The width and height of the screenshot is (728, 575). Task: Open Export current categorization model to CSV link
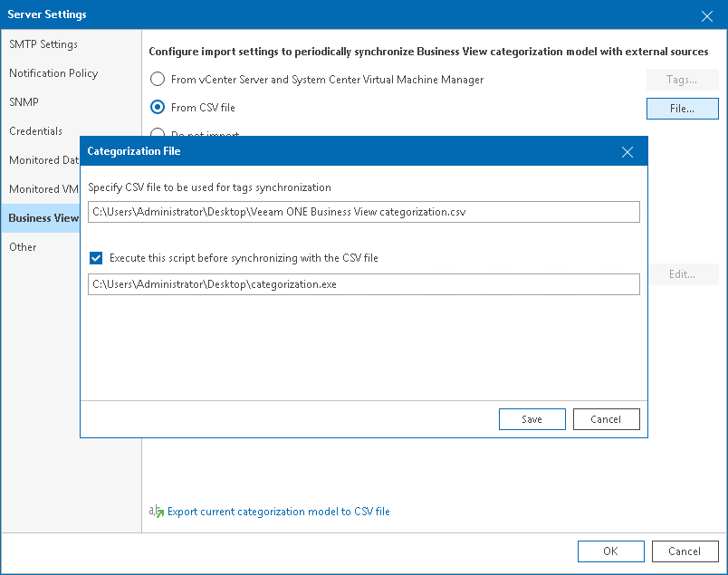click(x=279, y=512)
